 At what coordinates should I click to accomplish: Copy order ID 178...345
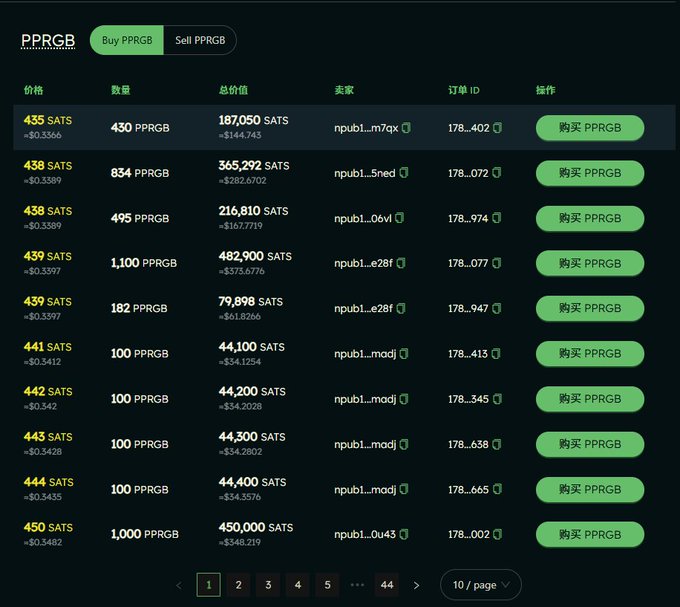point(497,399)
